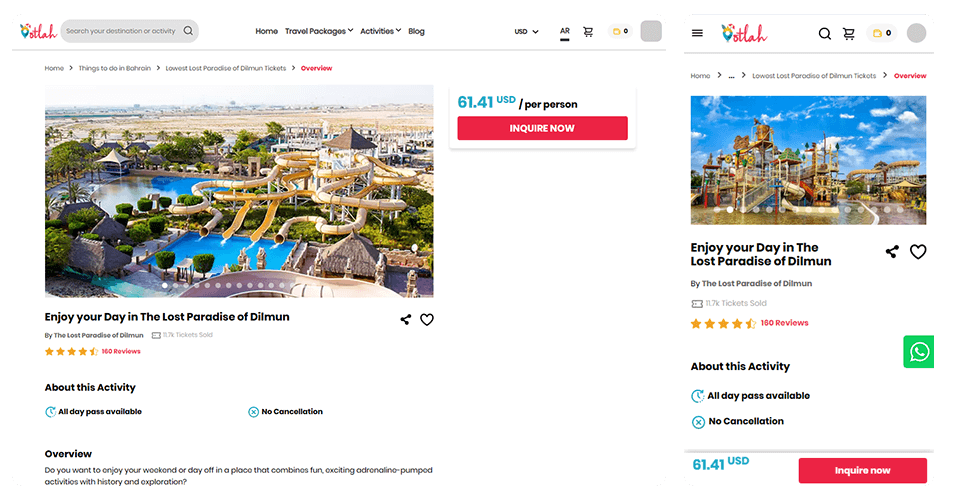960x500 pixels.
Task: Add activity to favorites with desktop heart icon
Action: (427, 319)
